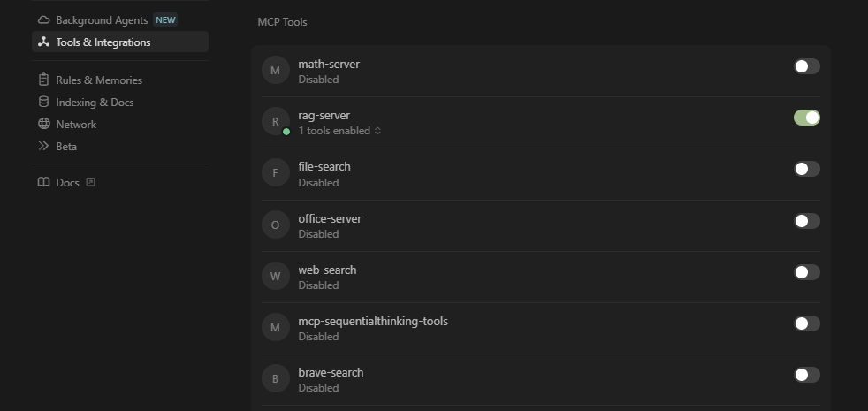This screenshot has height=411, width=868.
Task: Switch on the web-search toggle
Action: 806,272
